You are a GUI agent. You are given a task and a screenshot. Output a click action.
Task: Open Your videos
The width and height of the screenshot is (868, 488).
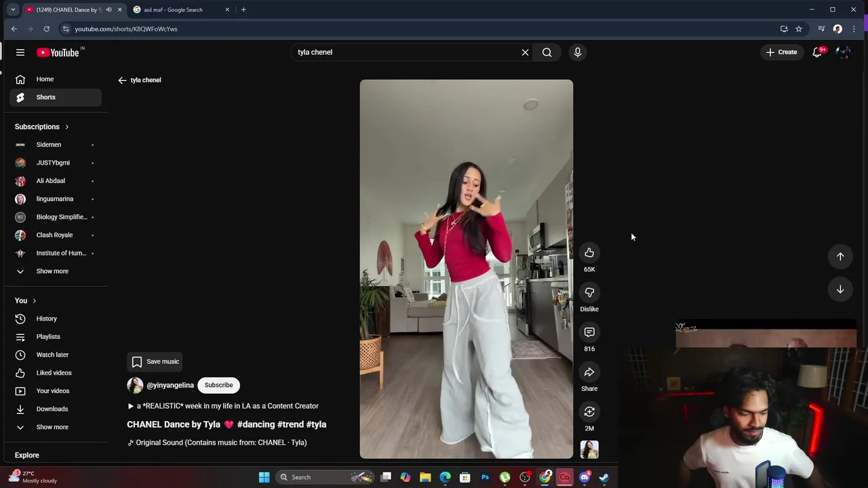56,391
